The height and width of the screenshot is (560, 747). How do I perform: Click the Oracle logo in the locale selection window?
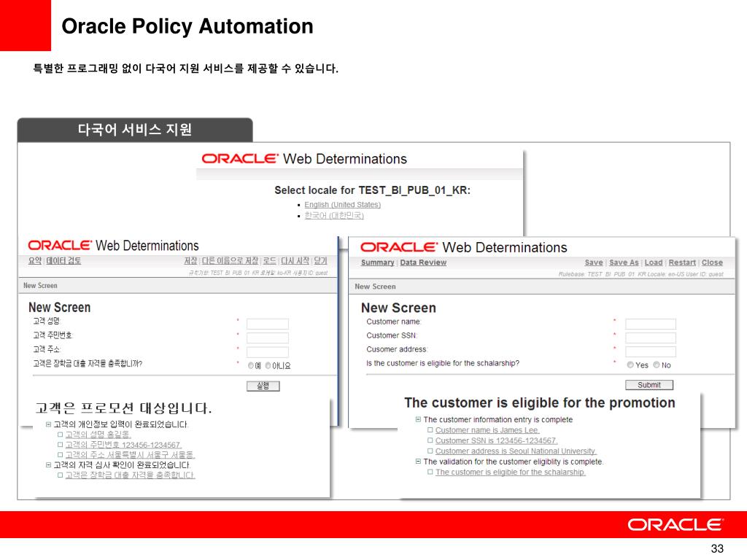(x=239, y=158)
